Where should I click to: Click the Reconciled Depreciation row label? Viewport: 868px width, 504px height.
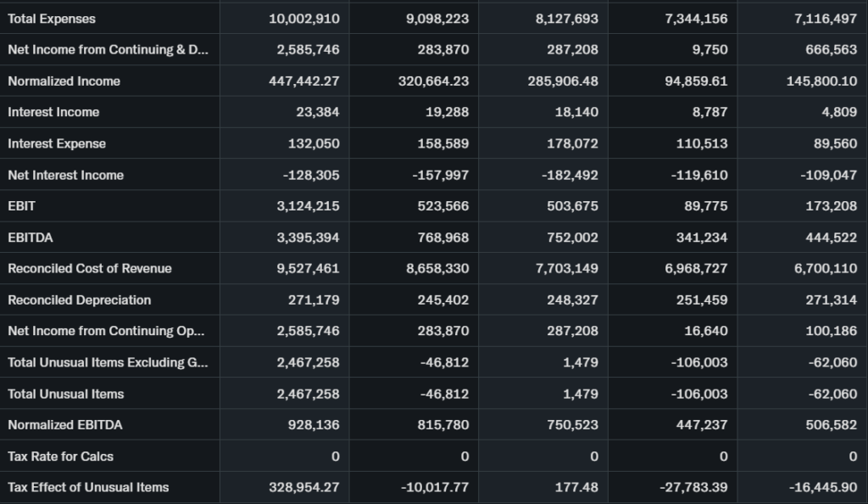[x=80, y=300]
